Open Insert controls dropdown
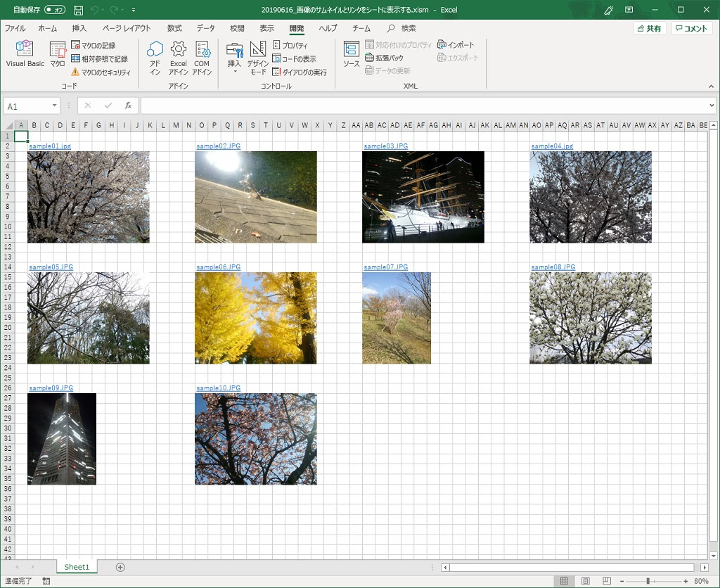 234,58
